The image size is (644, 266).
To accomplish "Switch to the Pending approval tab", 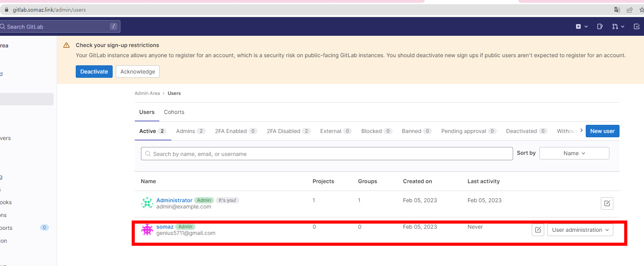I will pyautogui.click(x=469, y=131).
